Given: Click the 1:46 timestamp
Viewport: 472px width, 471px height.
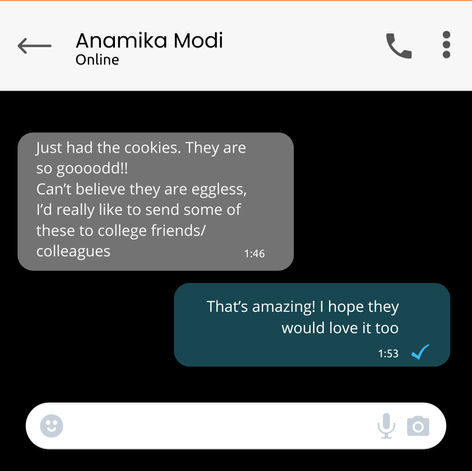Looking at the screenshot, I should 254,254.
